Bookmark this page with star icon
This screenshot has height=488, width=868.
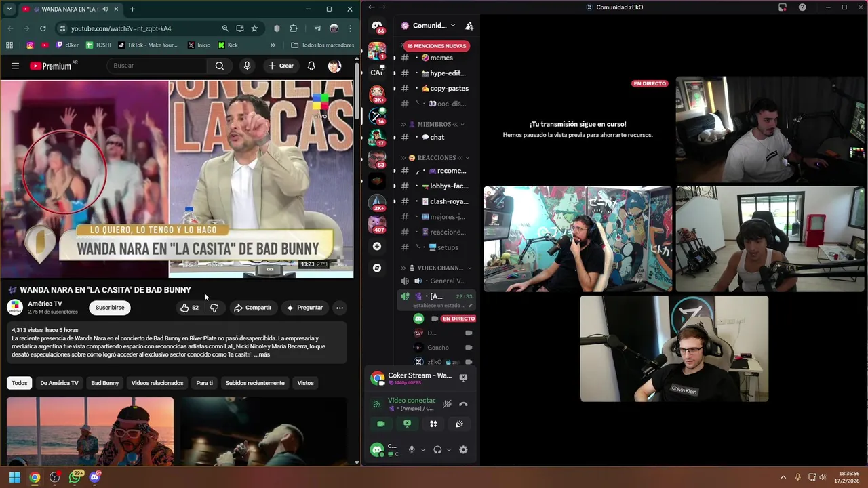(254, 28)
